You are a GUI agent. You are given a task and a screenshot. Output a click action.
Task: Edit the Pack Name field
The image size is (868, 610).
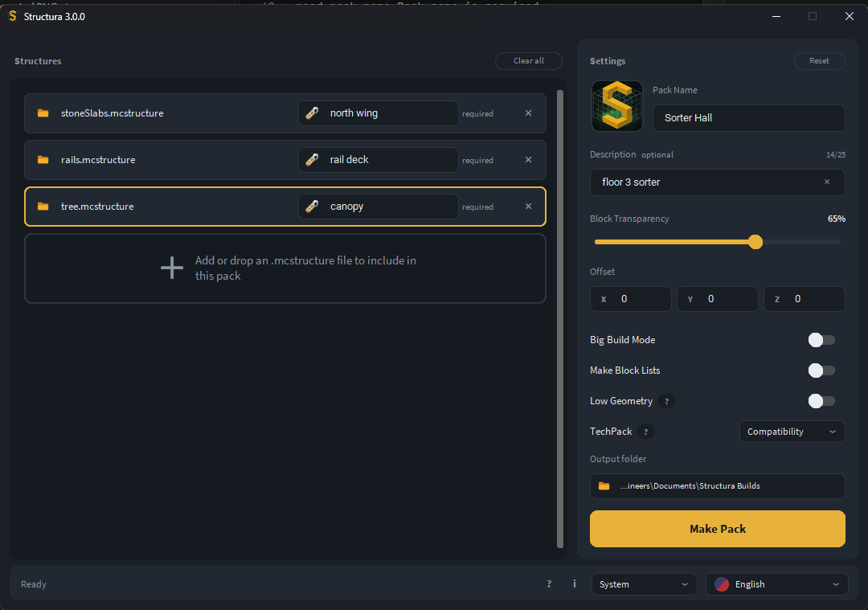tap(749, 118)
